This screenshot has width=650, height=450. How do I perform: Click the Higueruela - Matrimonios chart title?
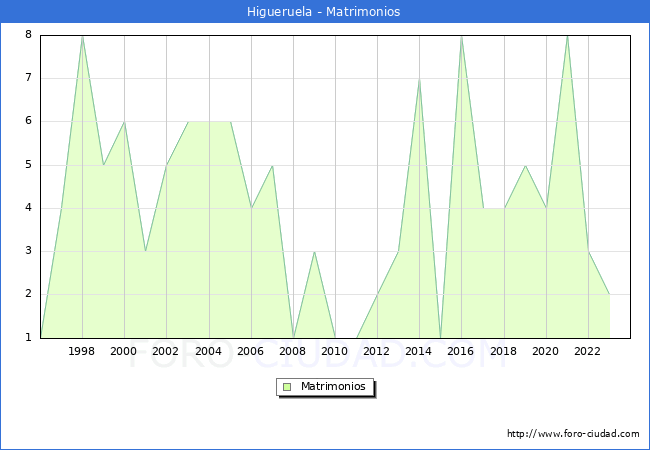tap(324, 12)
